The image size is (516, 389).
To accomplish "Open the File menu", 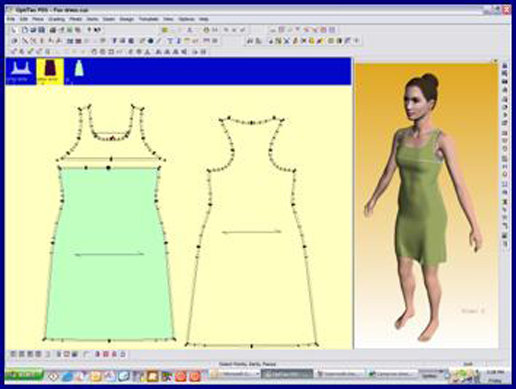I will [x=11, y=19].
